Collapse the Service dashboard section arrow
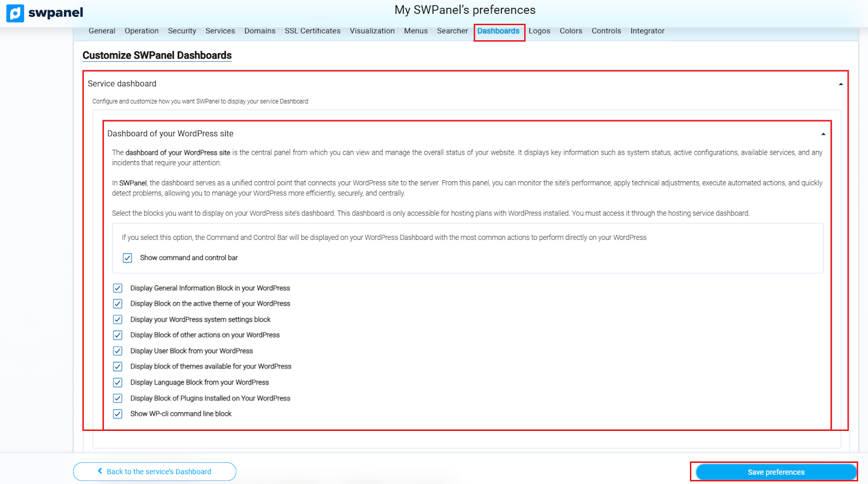 click(840, 84)
